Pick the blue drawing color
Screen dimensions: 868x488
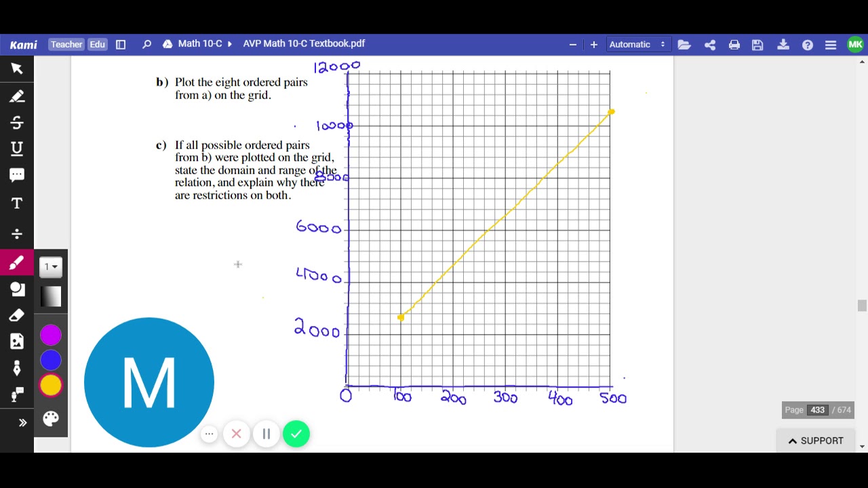tap(51, 360)
